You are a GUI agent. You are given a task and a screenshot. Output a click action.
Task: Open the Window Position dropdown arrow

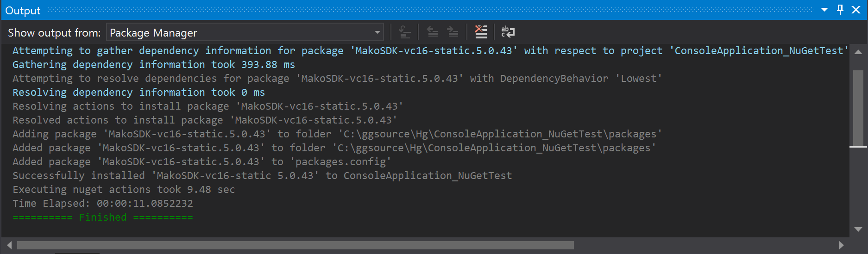coord(824,10)
